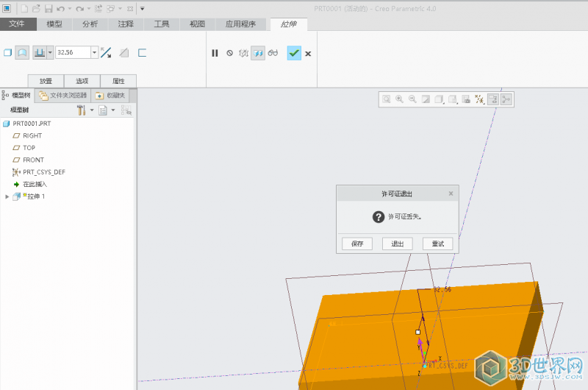588x390 pixels.
Task: Click the verify glasses icon
Action: coord(273,53)
